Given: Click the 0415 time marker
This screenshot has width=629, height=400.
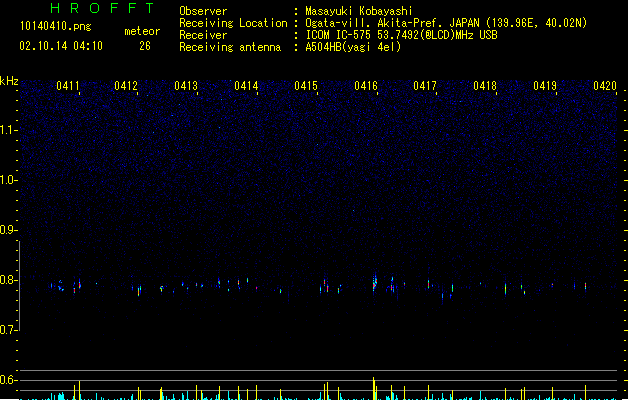Looking at the screenshot, I should coord(306,86).
